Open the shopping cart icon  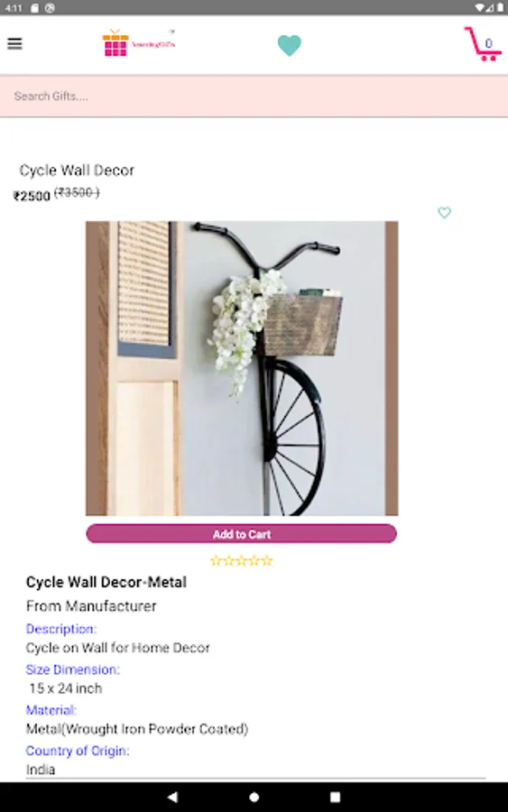(482, 44)
